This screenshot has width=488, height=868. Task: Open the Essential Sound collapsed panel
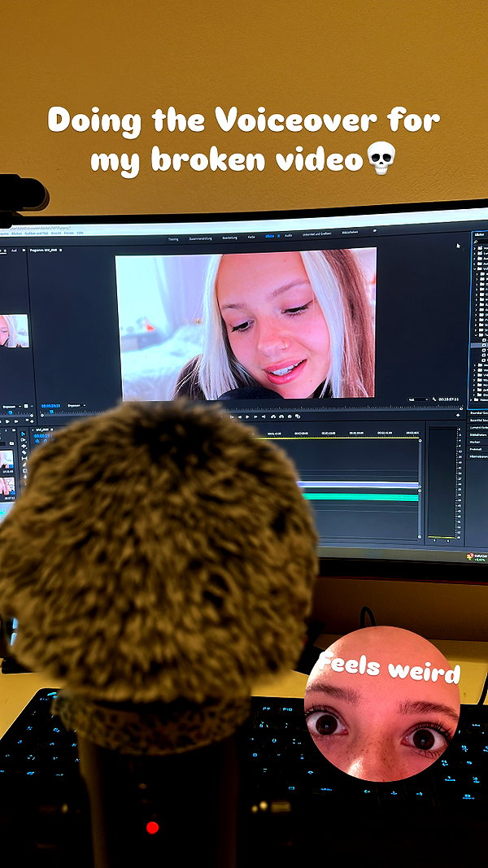(x=478, y=420)
